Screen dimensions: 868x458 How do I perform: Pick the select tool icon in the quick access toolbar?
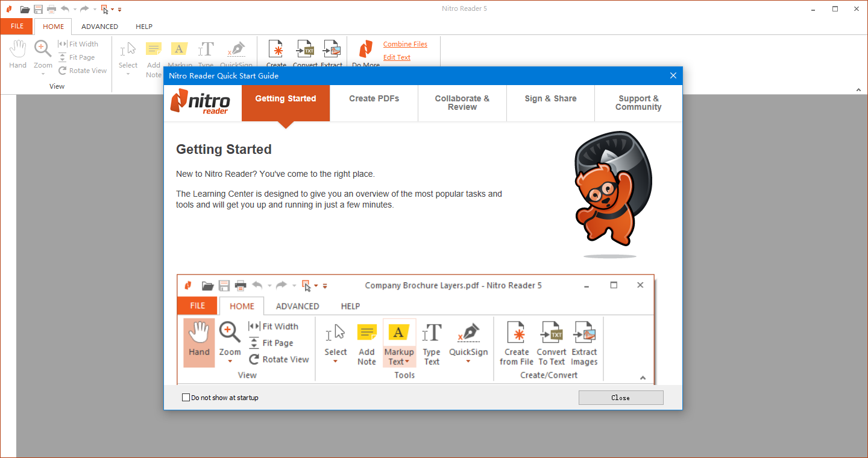tap(104, 9)
